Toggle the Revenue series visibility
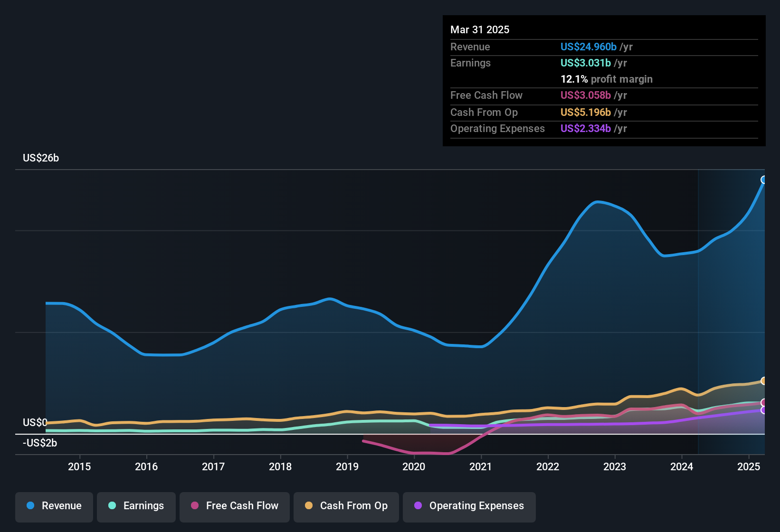The width and height of the screenshot is (780, 532). tap(54, 506)
